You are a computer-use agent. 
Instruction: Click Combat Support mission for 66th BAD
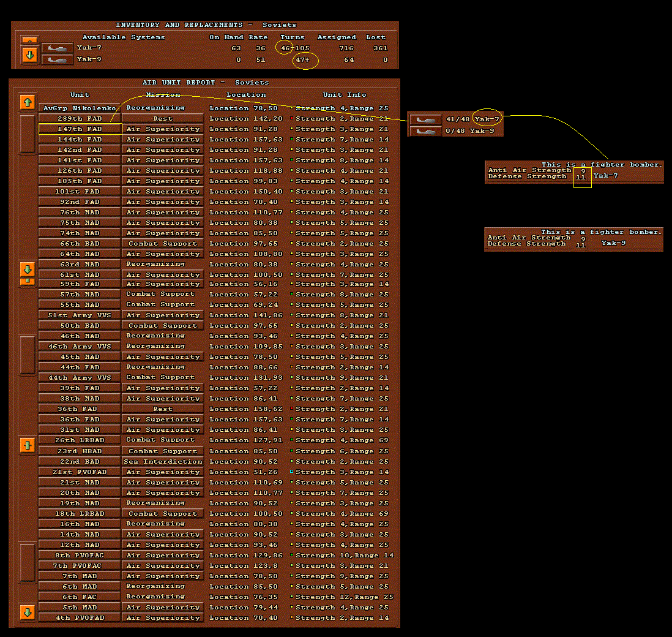tap(162, 243)
